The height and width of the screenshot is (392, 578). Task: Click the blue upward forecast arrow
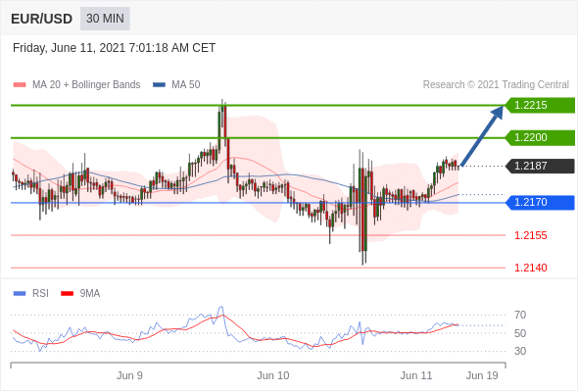[482, 135]
